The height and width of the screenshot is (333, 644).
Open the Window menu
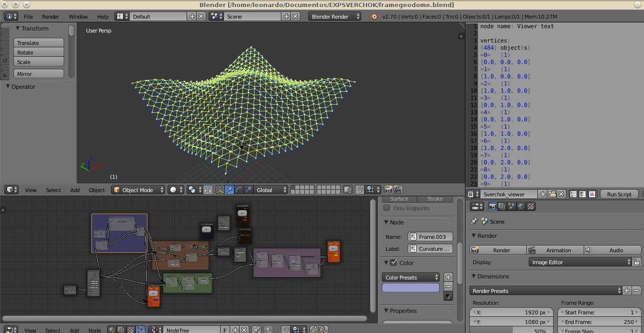point(78,17)
